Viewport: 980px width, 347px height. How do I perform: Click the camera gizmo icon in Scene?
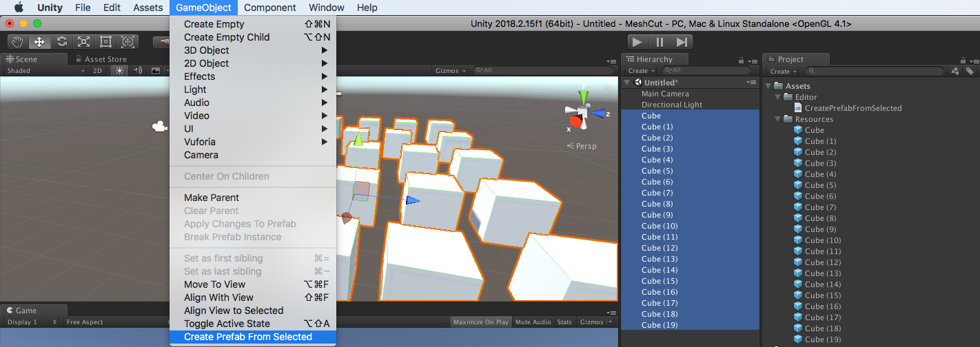(160, 126)
